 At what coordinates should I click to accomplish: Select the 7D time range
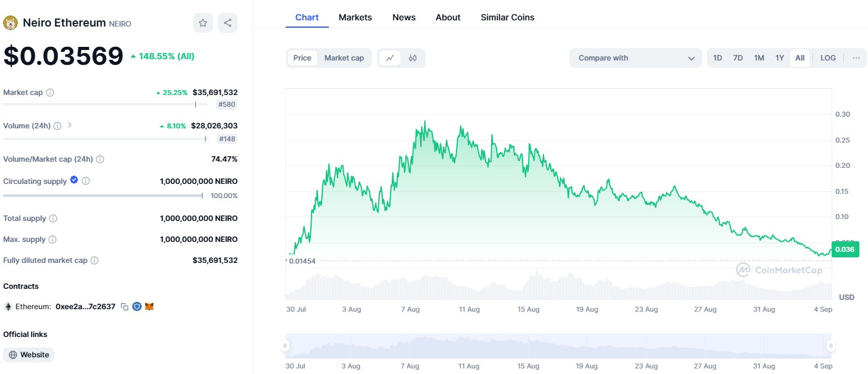coord(738,58)
